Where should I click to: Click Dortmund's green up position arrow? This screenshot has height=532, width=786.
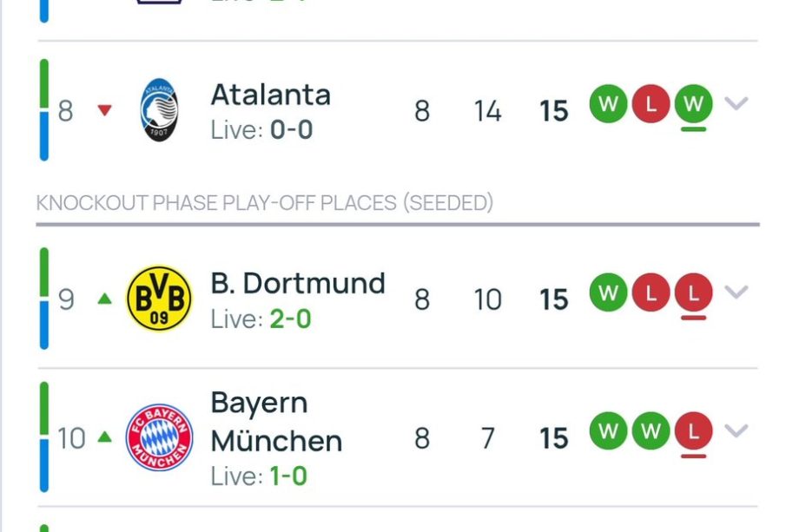(x=104, y=299)
